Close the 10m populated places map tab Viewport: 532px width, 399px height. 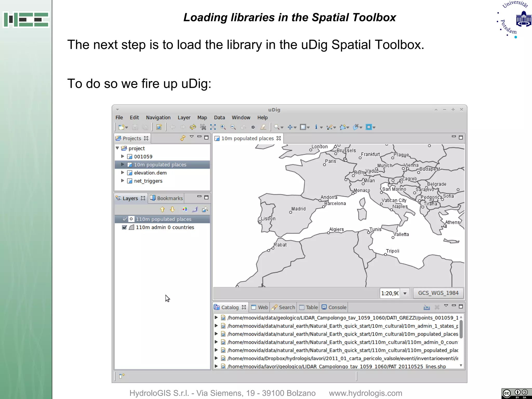click(x=279, y=138)
